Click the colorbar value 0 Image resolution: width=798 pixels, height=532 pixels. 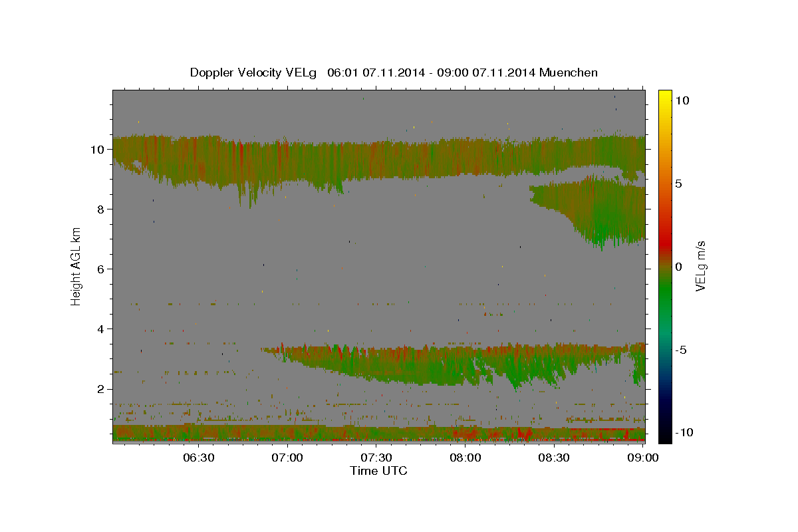679,267
